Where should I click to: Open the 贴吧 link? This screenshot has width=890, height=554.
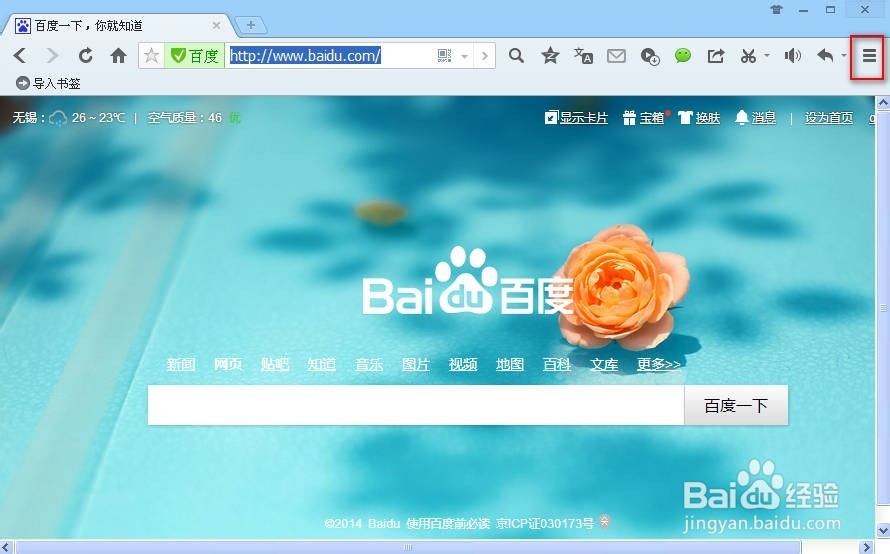point(275,364)
